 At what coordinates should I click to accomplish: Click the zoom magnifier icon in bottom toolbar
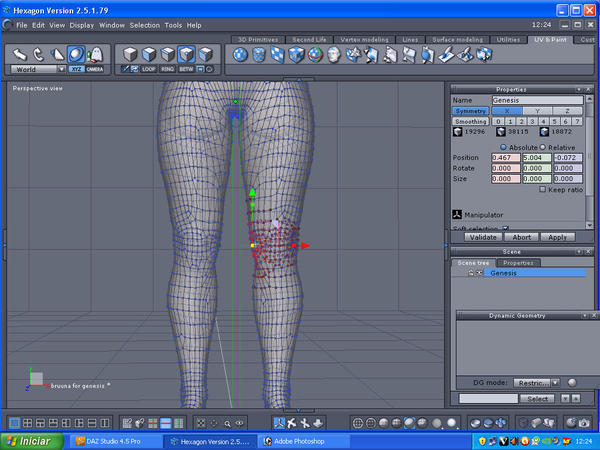tap(227, 424)
